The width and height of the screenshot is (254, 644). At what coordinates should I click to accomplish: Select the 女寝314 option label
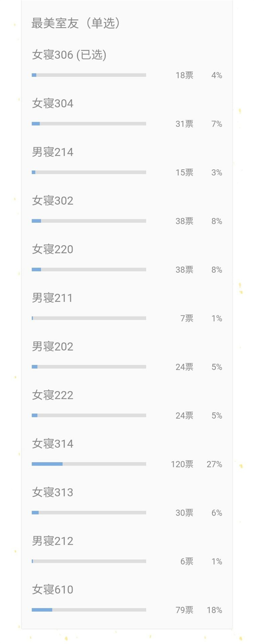53,444
